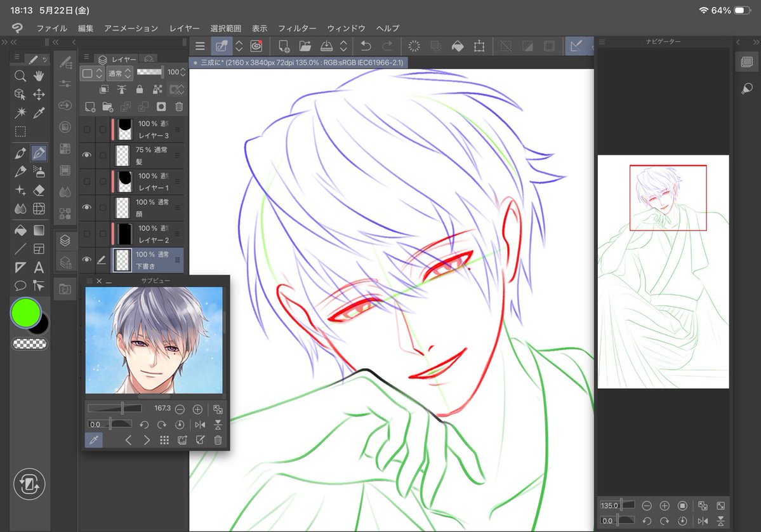761x532 pixels.
Task: Select the Decoration sparkle tool
Action: (20, 190)
